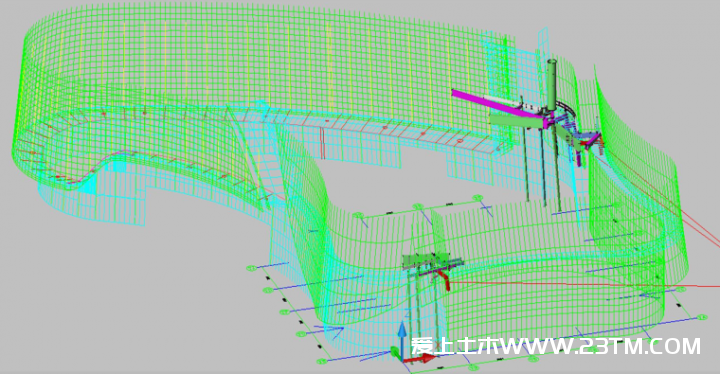Viewport: 720px width, 374px height.
Task: Select the light green flat beam beside the magenta beam
Action: click(x=517, y=120)
